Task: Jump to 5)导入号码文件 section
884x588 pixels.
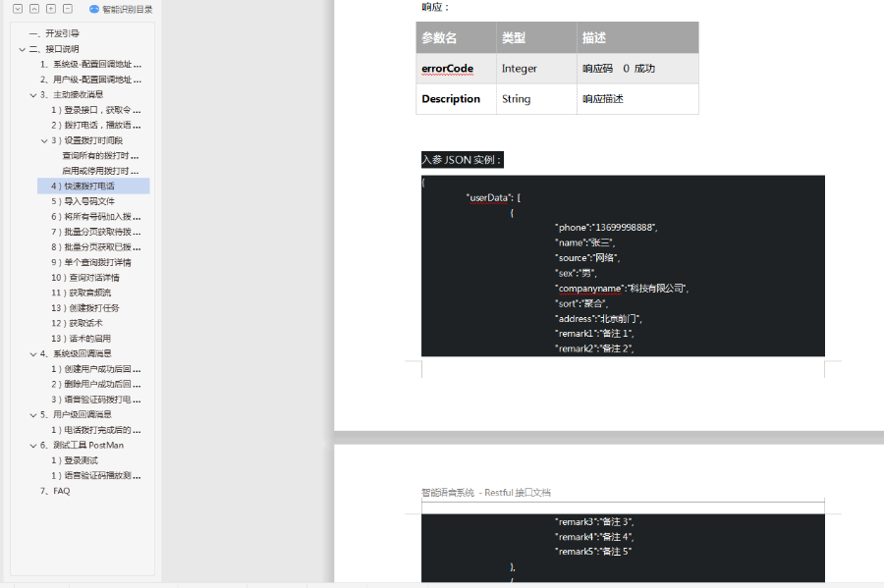Action: coord(83,201)
